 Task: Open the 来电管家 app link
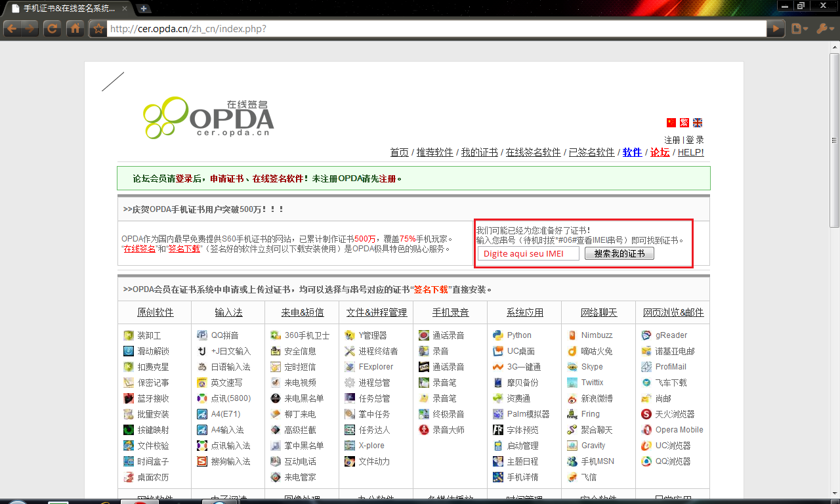pos(300,477)
